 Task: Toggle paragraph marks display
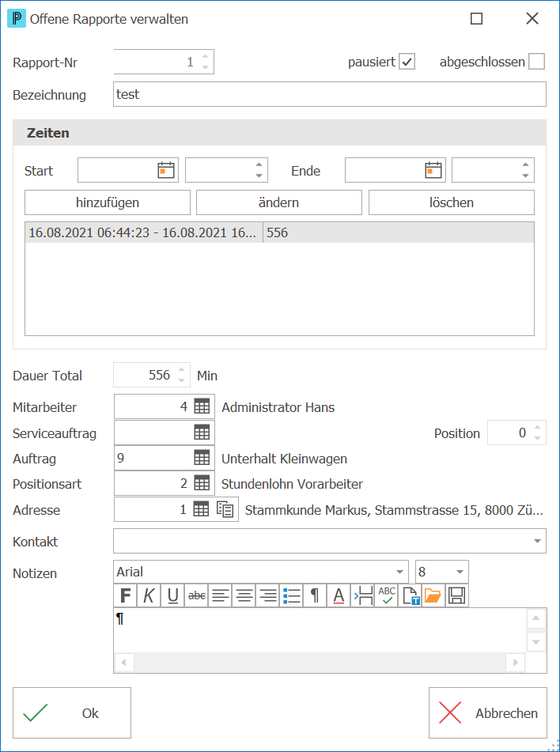(315, 595)
